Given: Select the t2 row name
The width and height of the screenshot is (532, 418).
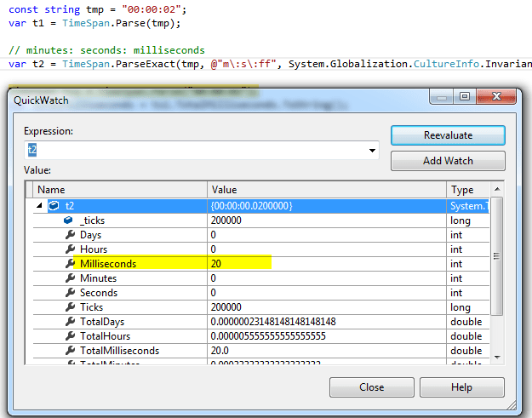Looking at the screenshot, I should point(70,206).
